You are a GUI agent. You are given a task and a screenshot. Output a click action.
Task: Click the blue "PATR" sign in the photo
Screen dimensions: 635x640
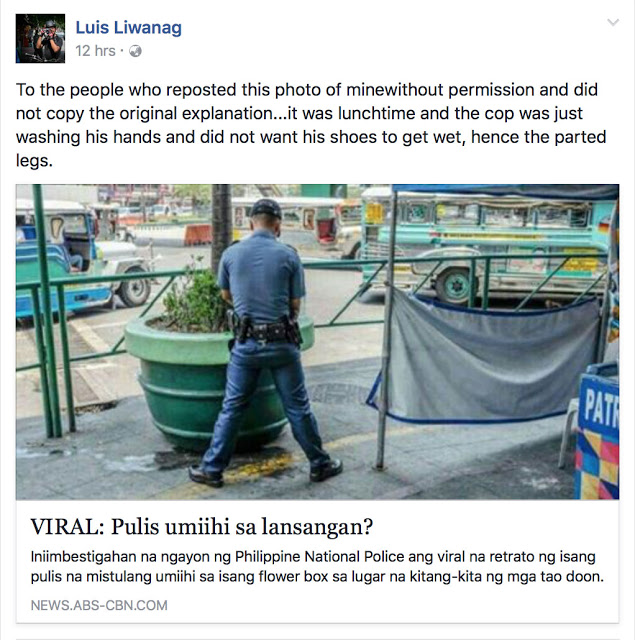(x=599, y=432)
